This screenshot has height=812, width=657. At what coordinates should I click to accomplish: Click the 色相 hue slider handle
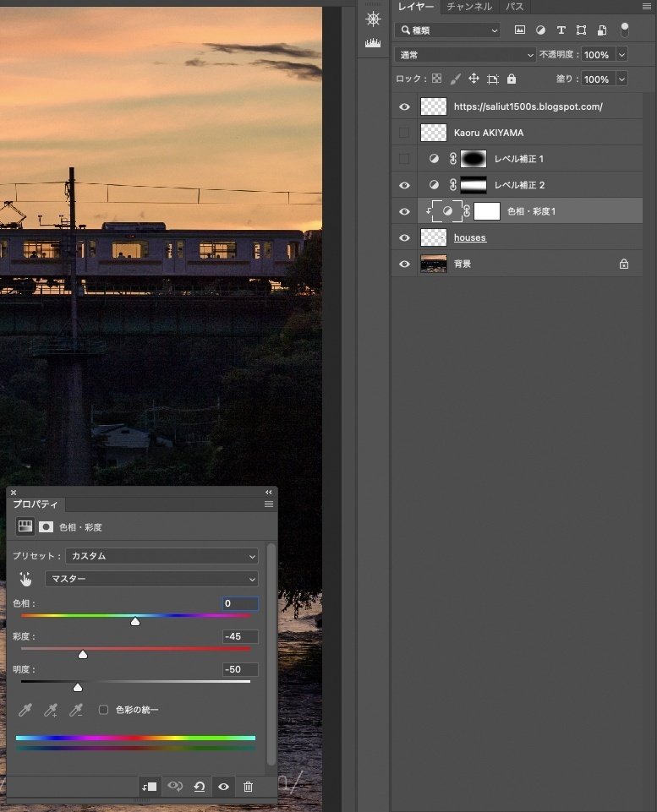pos(135,621)
